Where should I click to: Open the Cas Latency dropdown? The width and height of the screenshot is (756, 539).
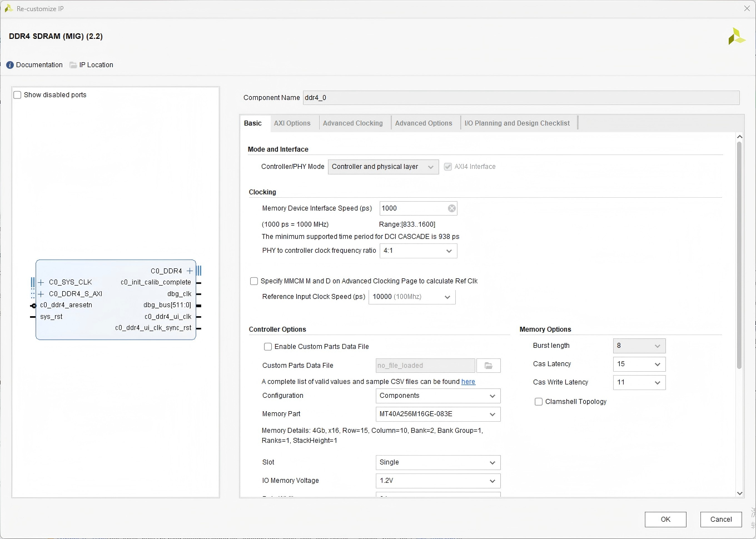point(639,364)
